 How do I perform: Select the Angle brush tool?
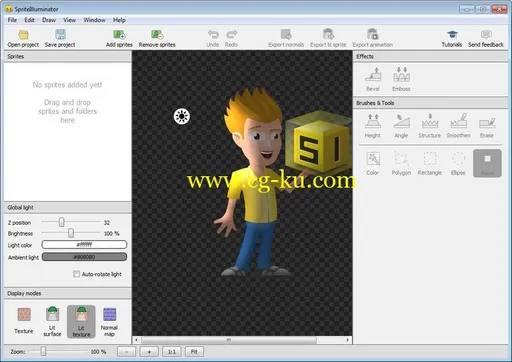401,126
